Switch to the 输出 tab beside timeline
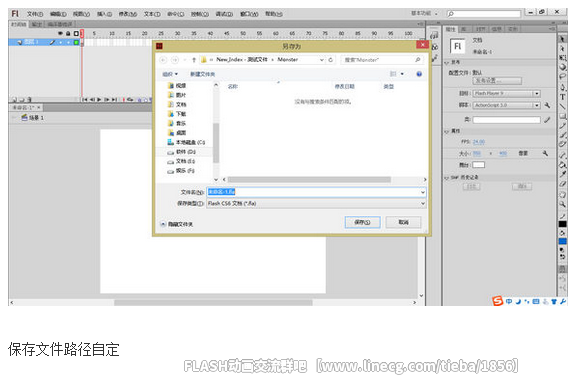The image size is (570, 385). pyautogui.click(x=36, y=24)
